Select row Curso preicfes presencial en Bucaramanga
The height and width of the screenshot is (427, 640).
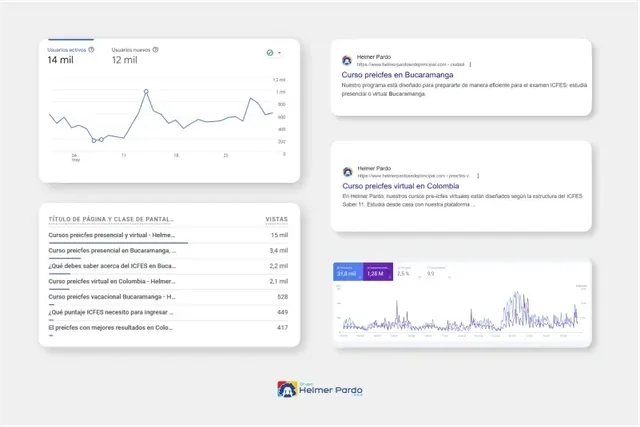[168, 251]
